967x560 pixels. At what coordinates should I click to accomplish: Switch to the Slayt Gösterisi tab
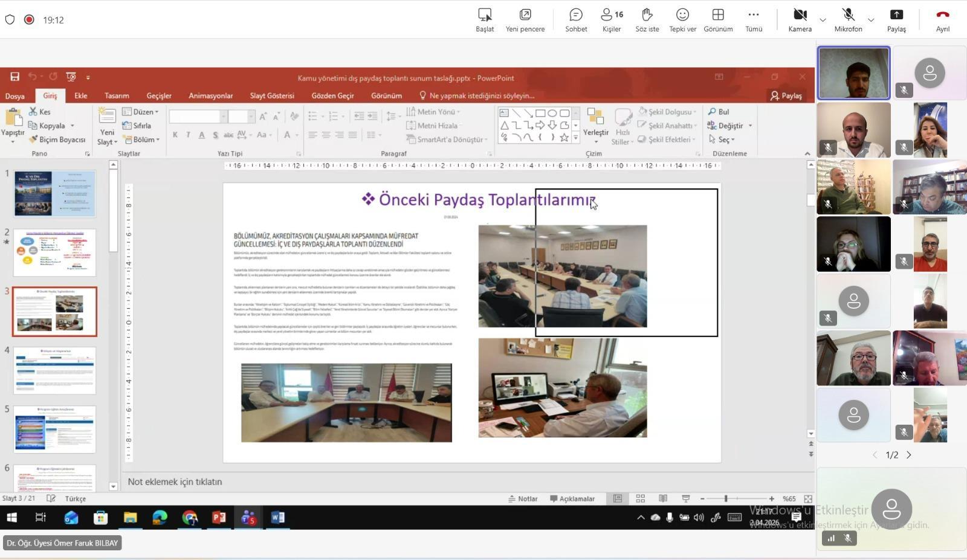point(272,95)
